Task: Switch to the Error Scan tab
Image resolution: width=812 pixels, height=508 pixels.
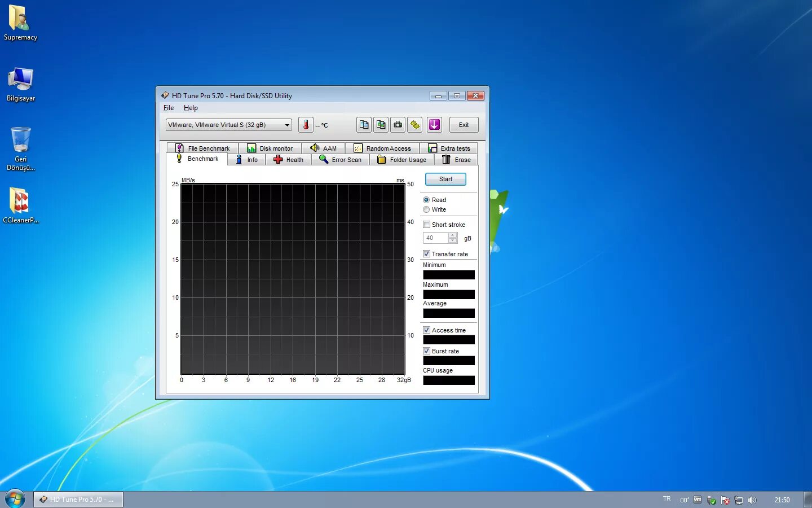Action: tap(340, 160)
